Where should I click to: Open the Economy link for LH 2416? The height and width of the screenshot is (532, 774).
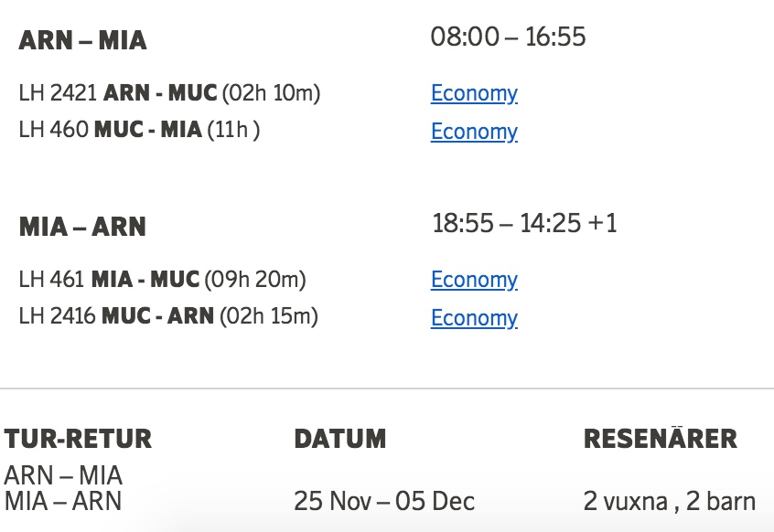[x=474, y=318]
